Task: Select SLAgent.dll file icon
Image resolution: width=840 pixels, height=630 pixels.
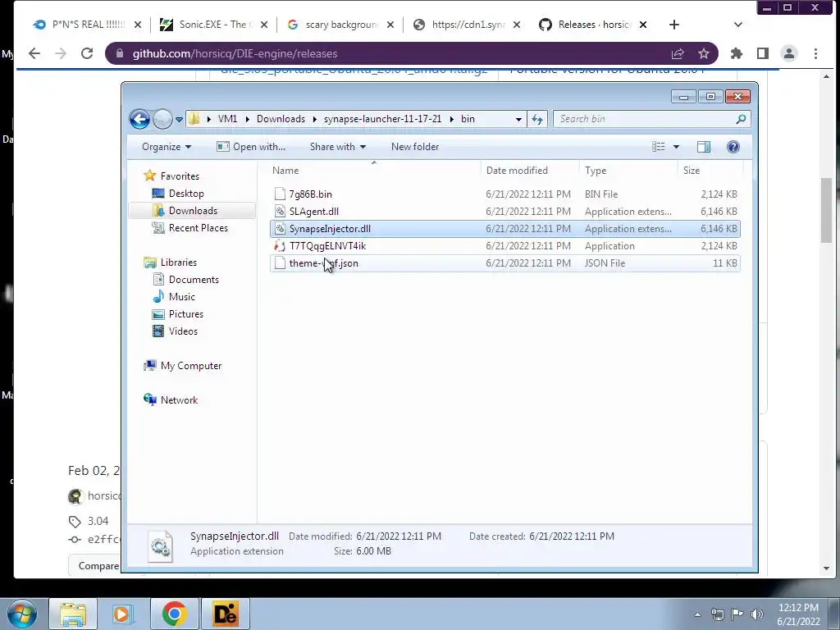Action: pyautogui.click(x=280, y=211)
